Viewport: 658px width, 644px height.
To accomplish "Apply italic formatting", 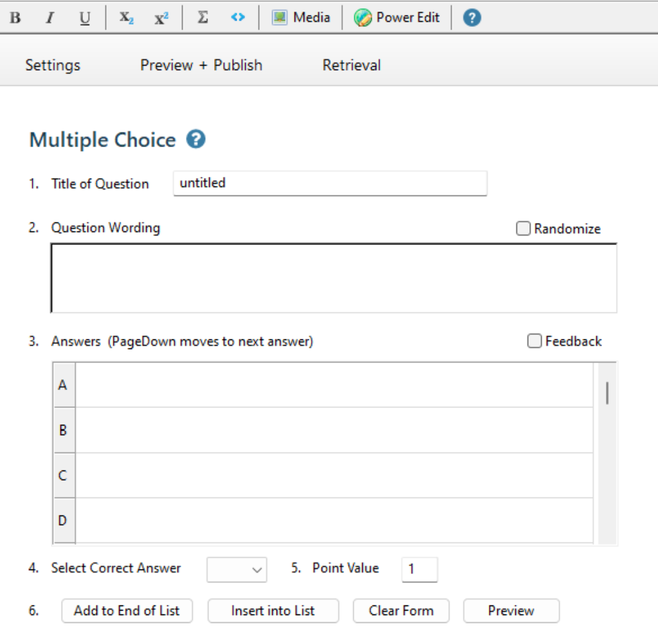I will coord(50,17).
